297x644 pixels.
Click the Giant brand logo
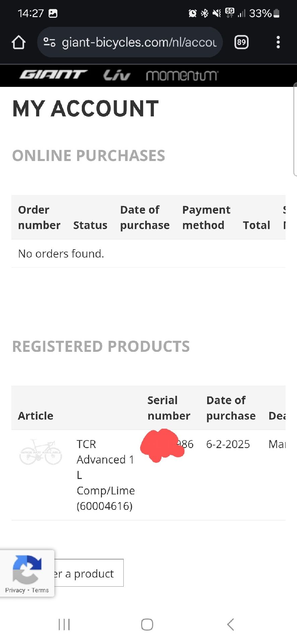point(53,75)
